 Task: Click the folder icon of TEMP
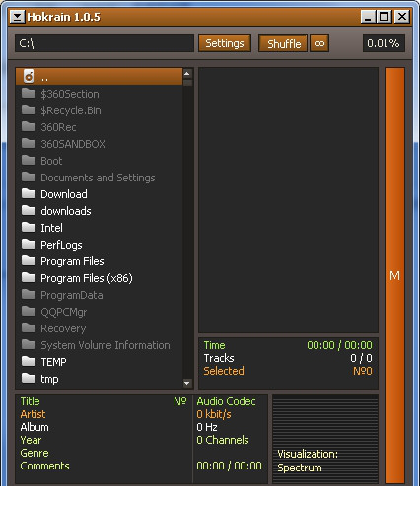(x=29, y=362)
